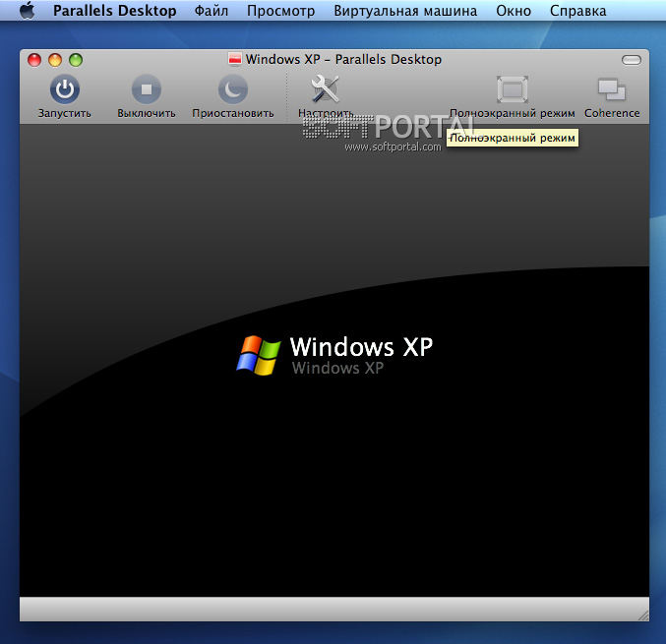The height and width of the screenshot is (644, 666).
Task: Open the Просмотр menu
Action: [280, 11]
